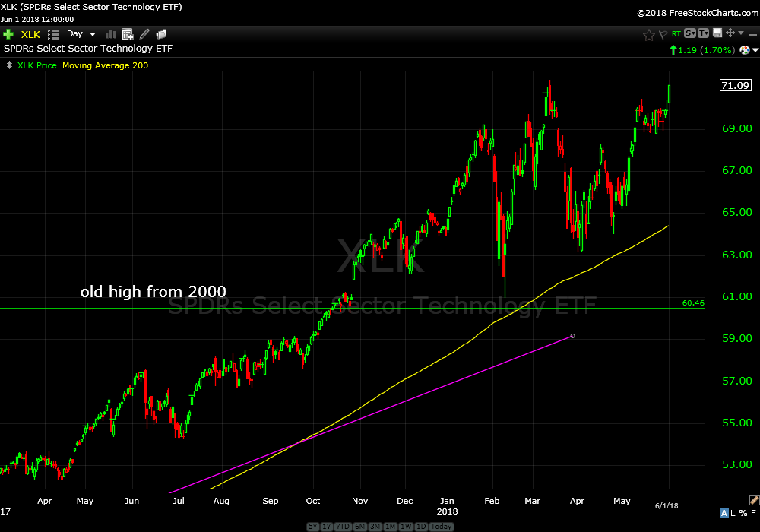Click the add indicator calendar-plus icon
Viewport: 760px width, 532px height.
click(127, 34)
